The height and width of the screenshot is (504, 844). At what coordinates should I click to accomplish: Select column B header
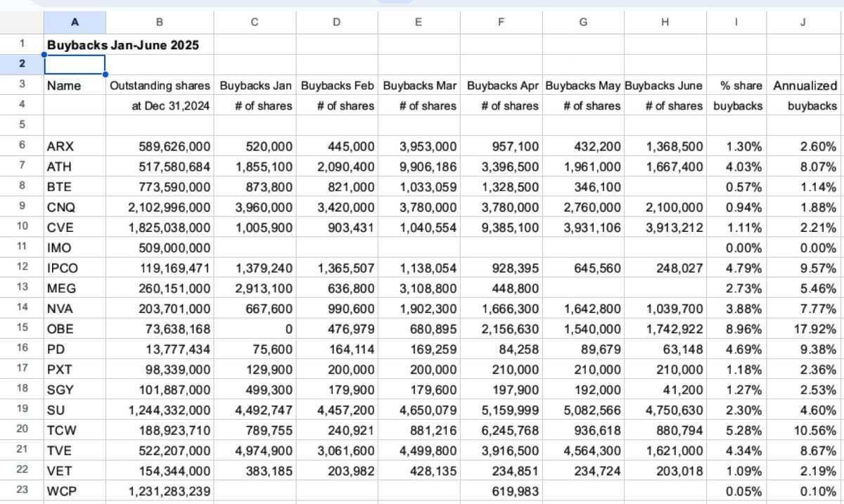[x=160, y=22]
